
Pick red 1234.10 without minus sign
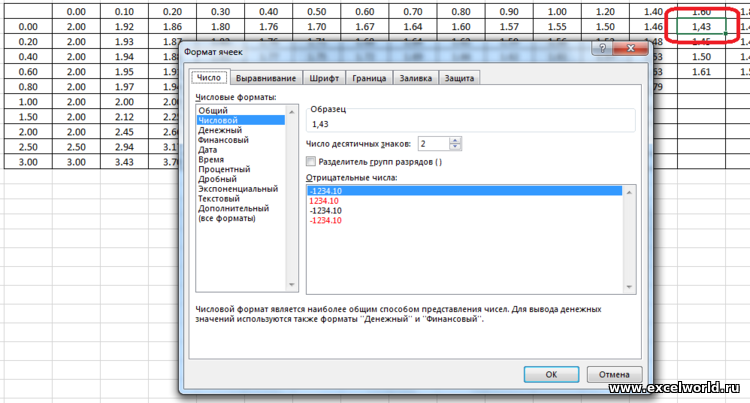point(328,201)
